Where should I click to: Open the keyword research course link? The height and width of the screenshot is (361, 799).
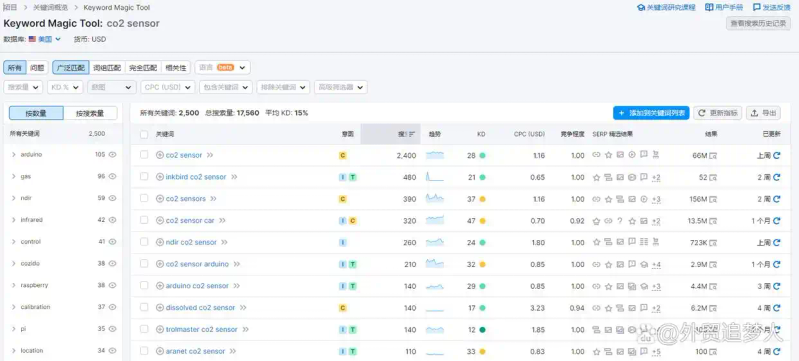point(667,7)
